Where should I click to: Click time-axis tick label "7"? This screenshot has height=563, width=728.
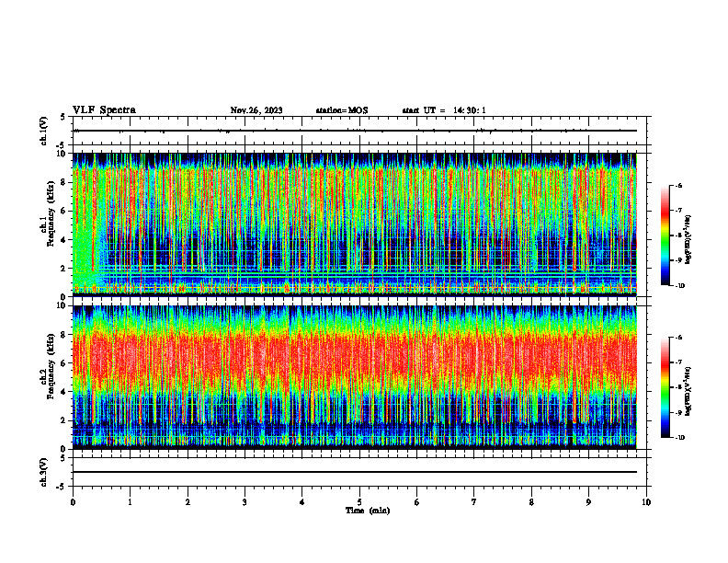474,502
